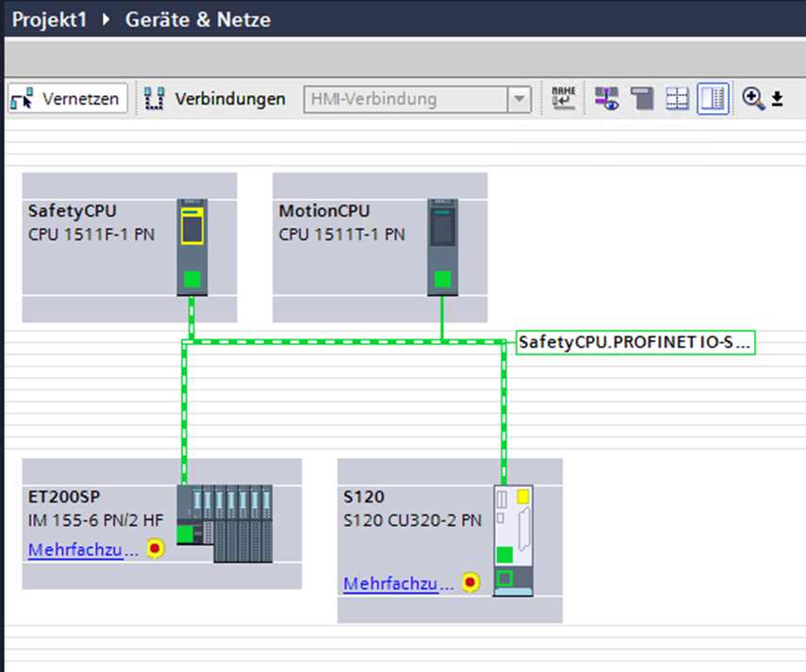
Task: Click the S120 device name
Action: click(x=364, y=497)
